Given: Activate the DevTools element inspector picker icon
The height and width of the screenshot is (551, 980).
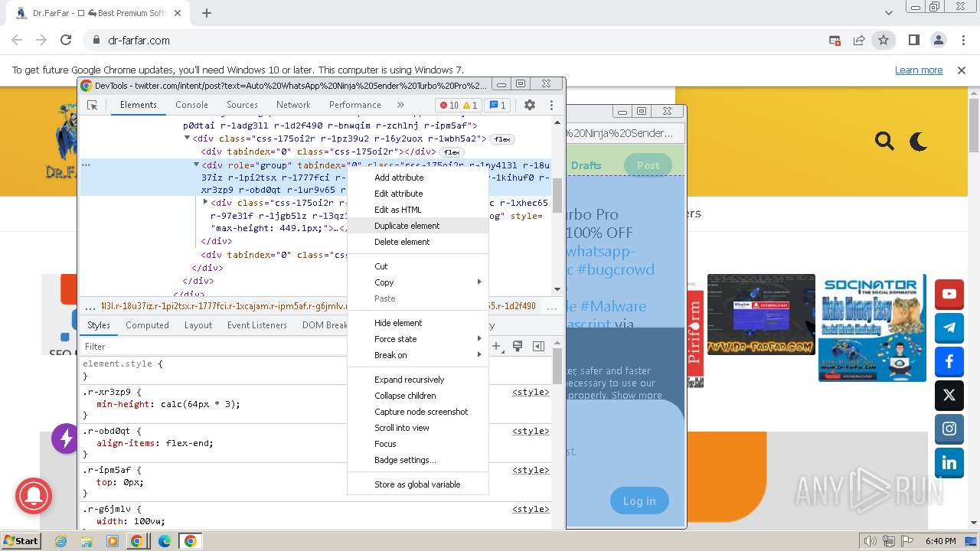Looking at the screenshot, I should coord(92,105).
